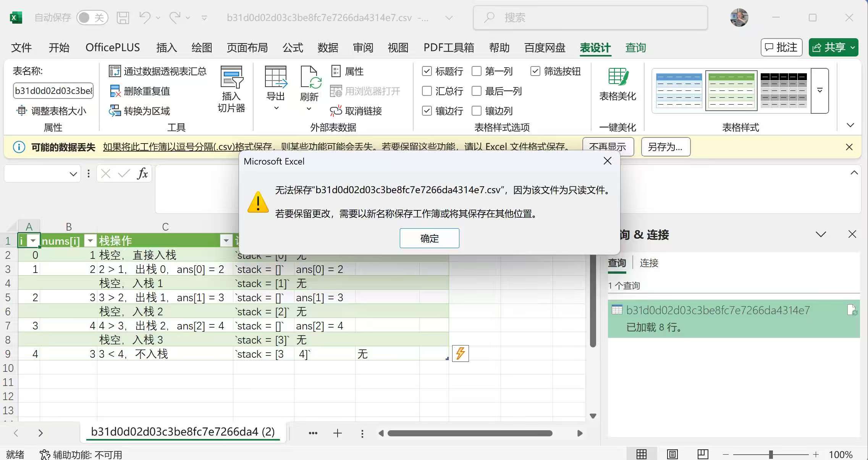Viewport: 868px width, 460px height.
Task: Click the Remove Duplicates icon
Action: point(115,91)
